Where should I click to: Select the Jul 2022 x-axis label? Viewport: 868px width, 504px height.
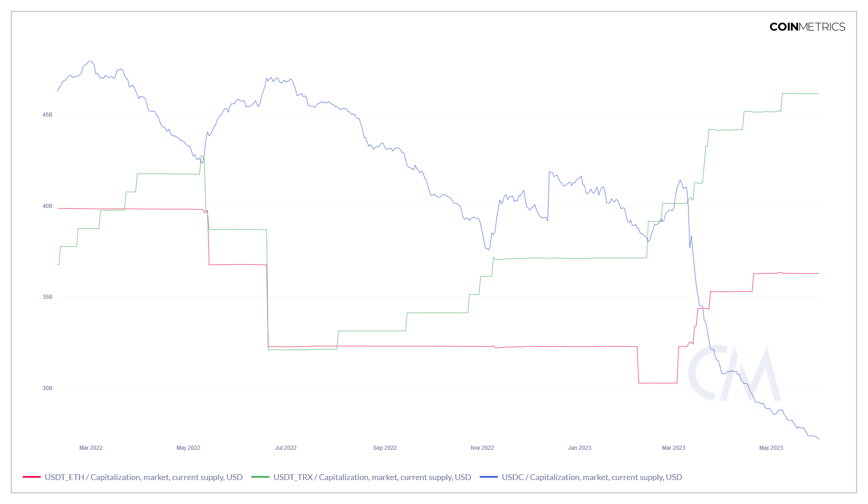point(286,448)
